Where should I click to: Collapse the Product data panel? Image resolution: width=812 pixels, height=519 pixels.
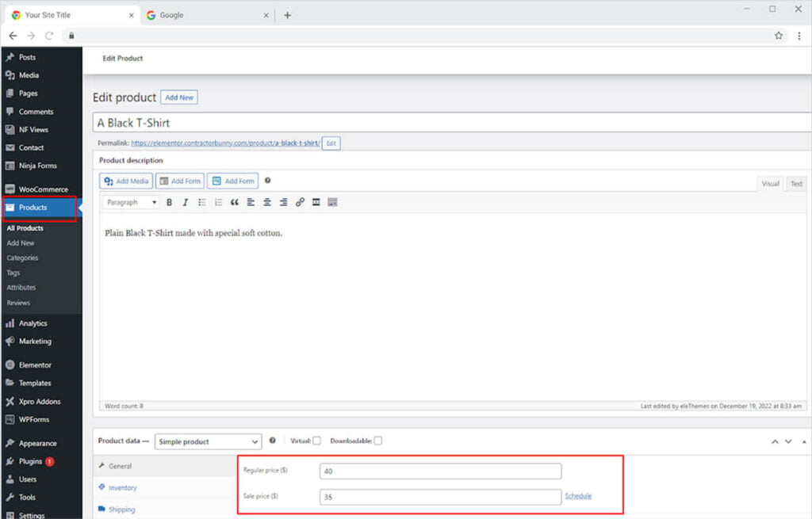pos(805,441)
